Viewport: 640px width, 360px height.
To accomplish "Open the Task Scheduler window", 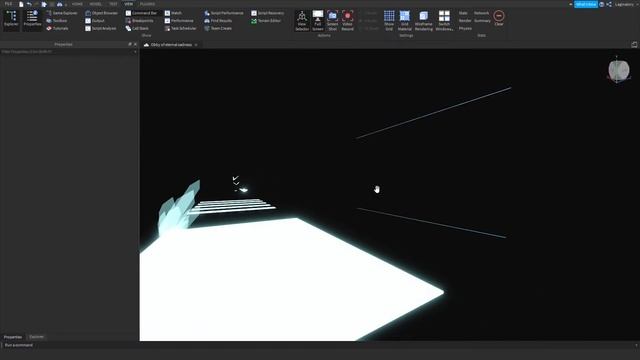I will pyautogui.click(x=180, y=29).
